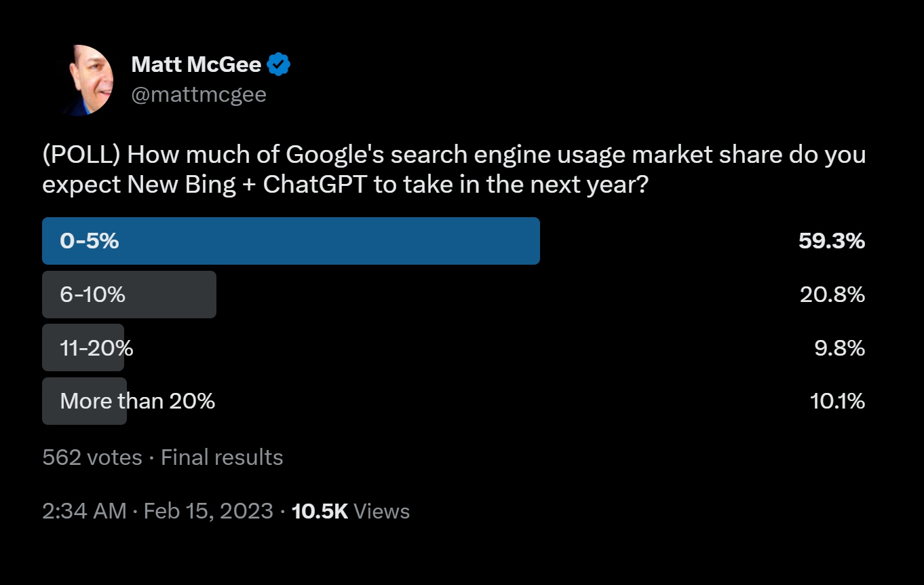The height and width of the screenshot is (585, 924).
Task: Click the 562 votes count
Action: point(92,457)
